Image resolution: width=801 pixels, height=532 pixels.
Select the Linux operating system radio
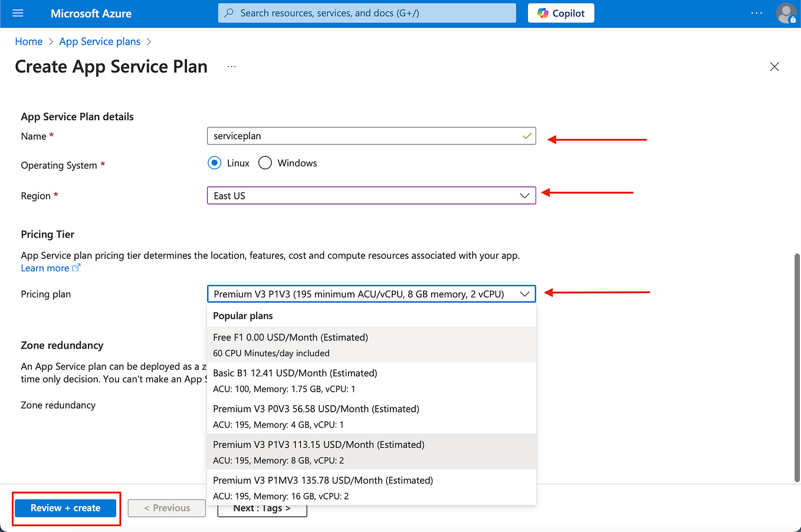[214, 162]
